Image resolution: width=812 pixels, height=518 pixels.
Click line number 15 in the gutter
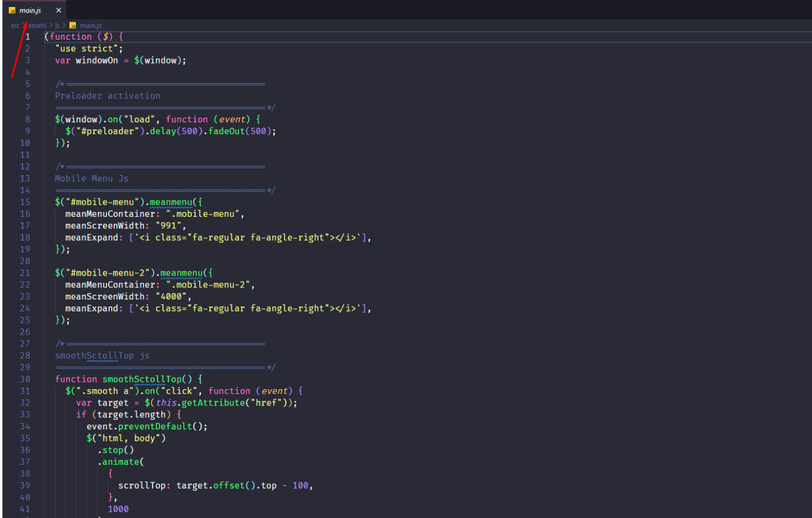[x=24, y=202]
